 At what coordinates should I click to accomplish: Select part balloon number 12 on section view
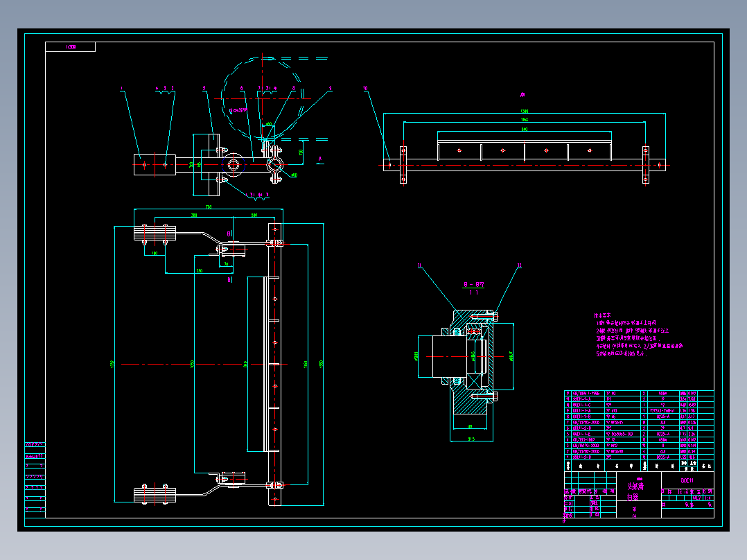[519, 265]
